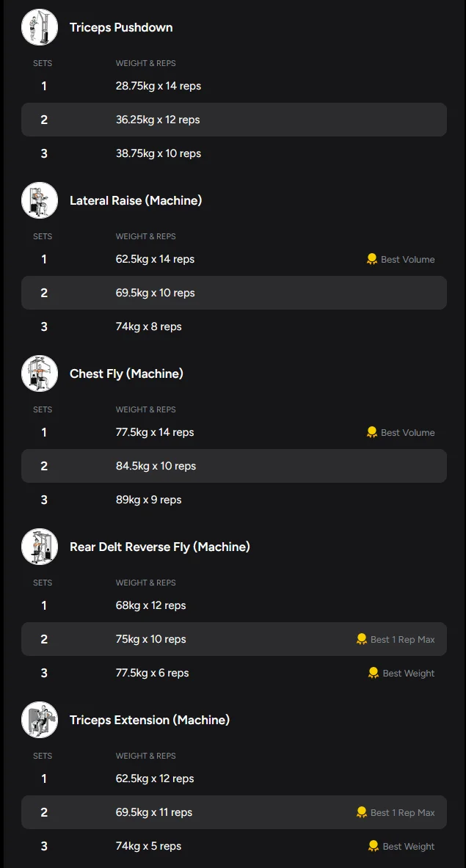This screenshot has width=466, height=868.
Task: Open the Chest Fly (Machine) title
Action: click(126, 373)
